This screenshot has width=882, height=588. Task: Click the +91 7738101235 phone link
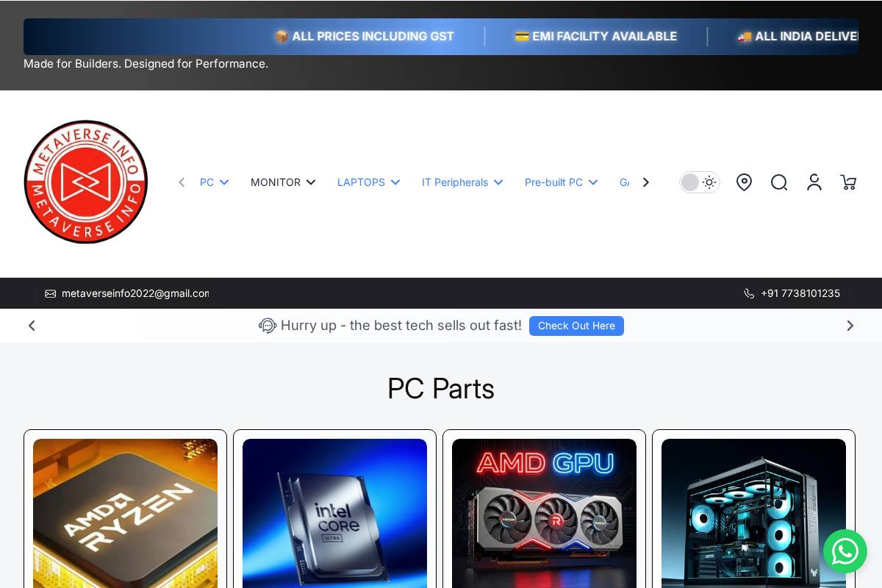coord(800,293)
